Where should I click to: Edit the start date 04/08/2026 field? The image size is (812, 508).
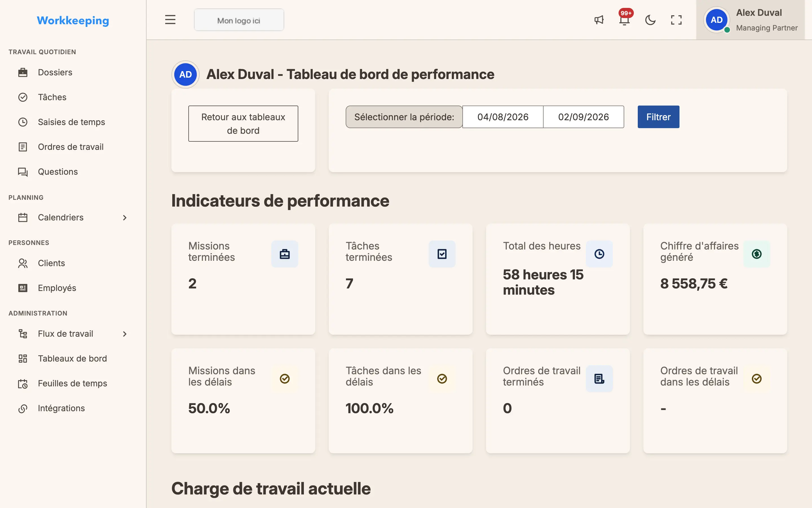click(x=503, y=117)
